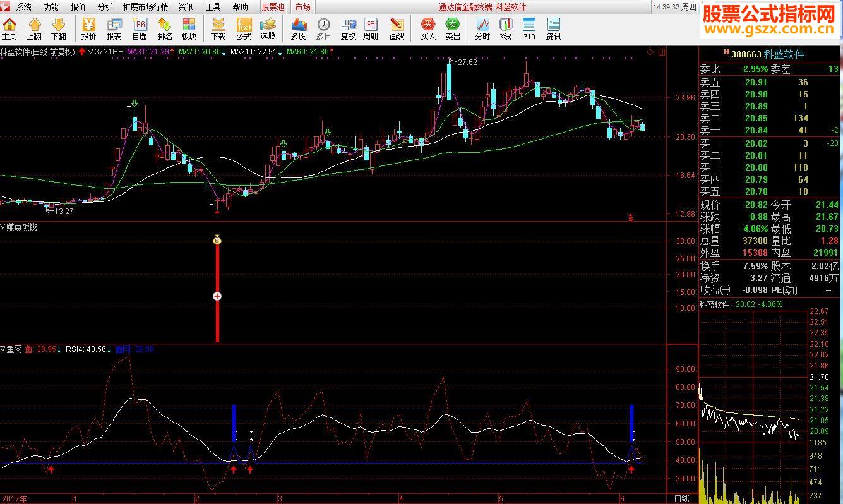Click the 复权 price adjustment icon

point(348,29)
